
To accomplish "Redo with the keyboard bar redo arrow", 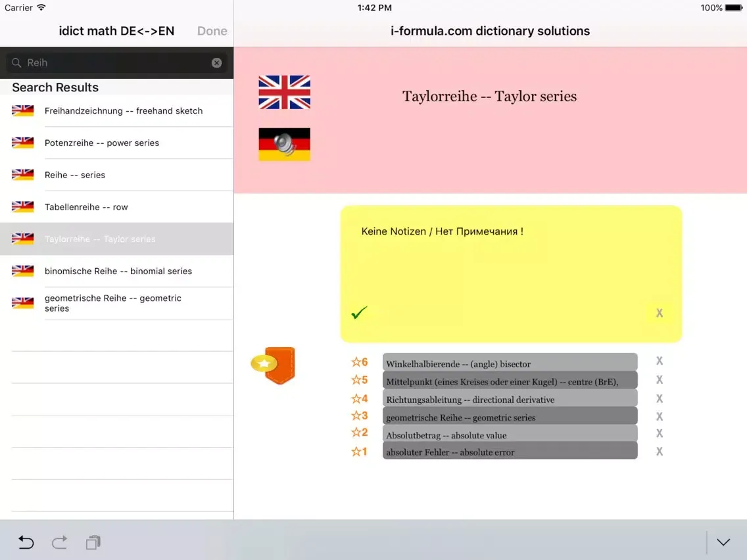I will (60, 542).
